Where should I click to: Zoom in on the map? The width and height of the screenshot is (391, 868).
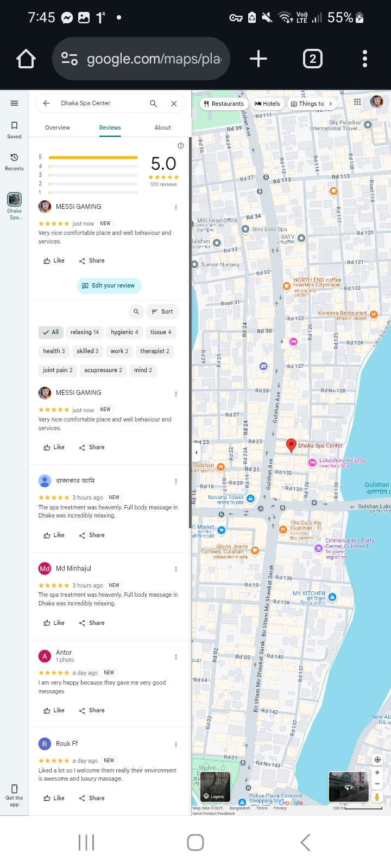click(377, 773)
